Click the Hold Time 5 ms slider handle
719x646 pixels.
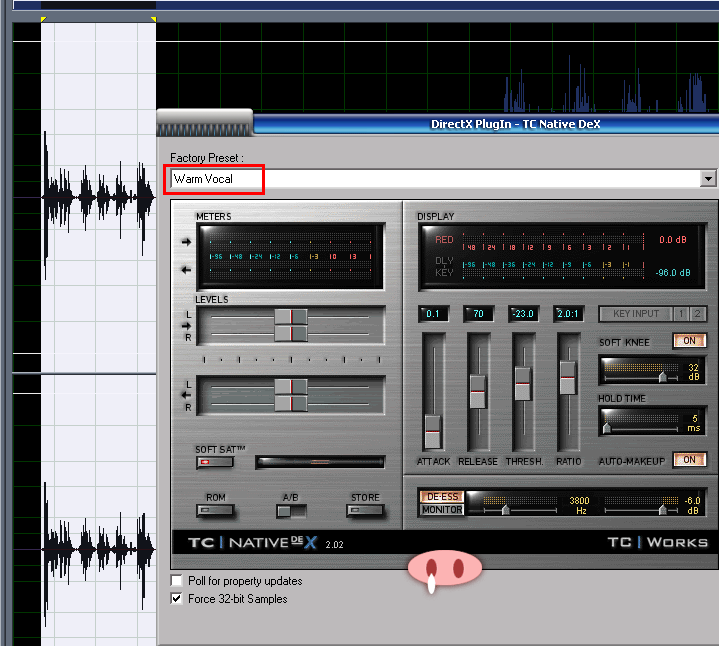[607, 428]
